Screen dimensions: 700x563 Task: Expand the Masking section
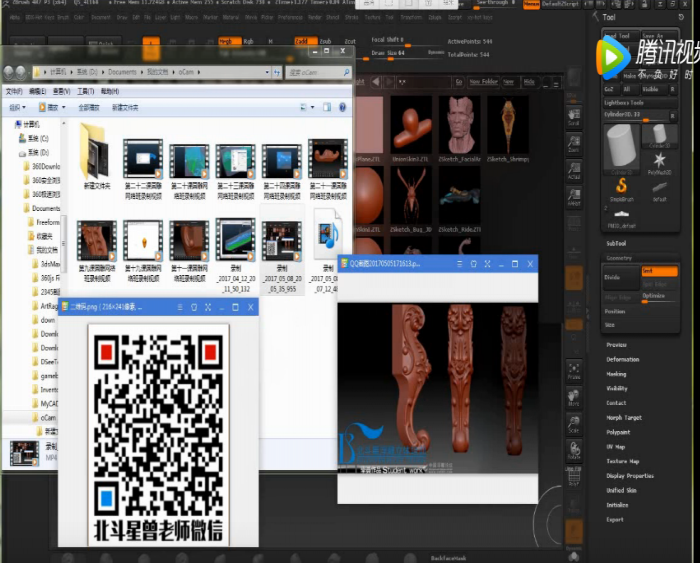pyautogui.click(x=616, y=374)
